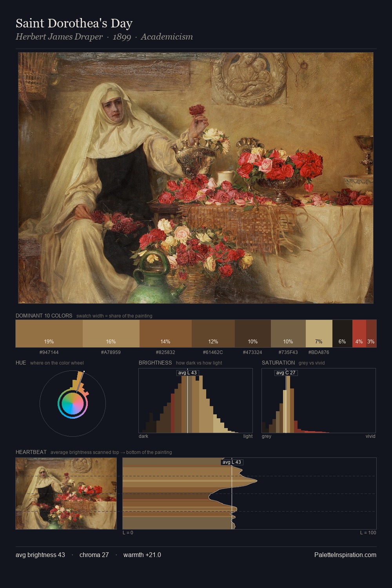Click the hex code #61462C
392x588 pixels.
tap(213, 352)
